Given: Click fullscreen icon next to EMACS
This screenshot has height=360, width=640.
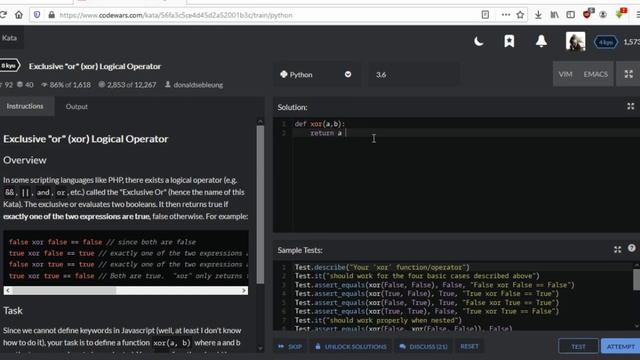Looking at the screenshot, I should (x=629, y=74).
